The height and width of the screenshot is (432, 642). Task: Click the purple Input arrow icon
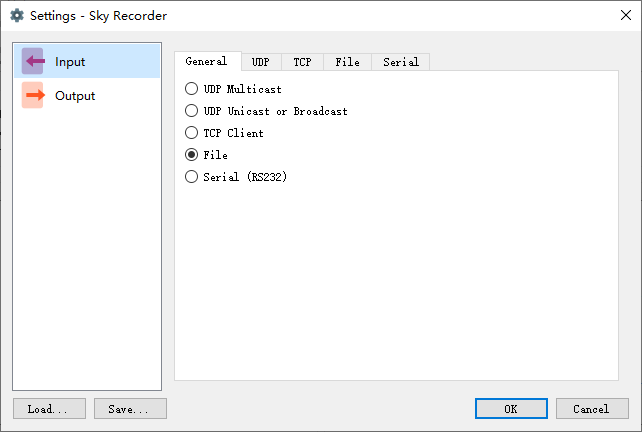coord(32,61)
